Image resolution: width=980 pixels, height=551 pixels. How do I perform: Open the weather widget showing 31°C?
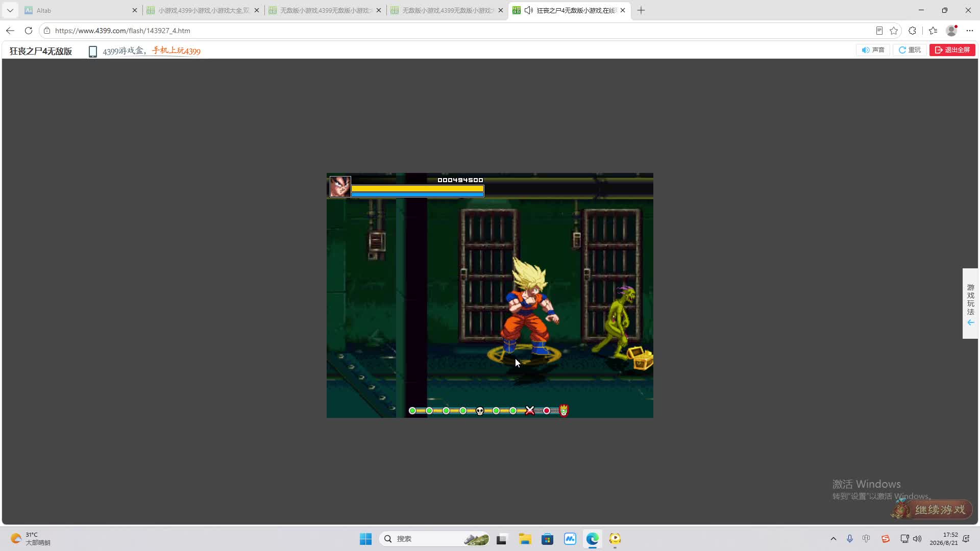click(31, 539)
